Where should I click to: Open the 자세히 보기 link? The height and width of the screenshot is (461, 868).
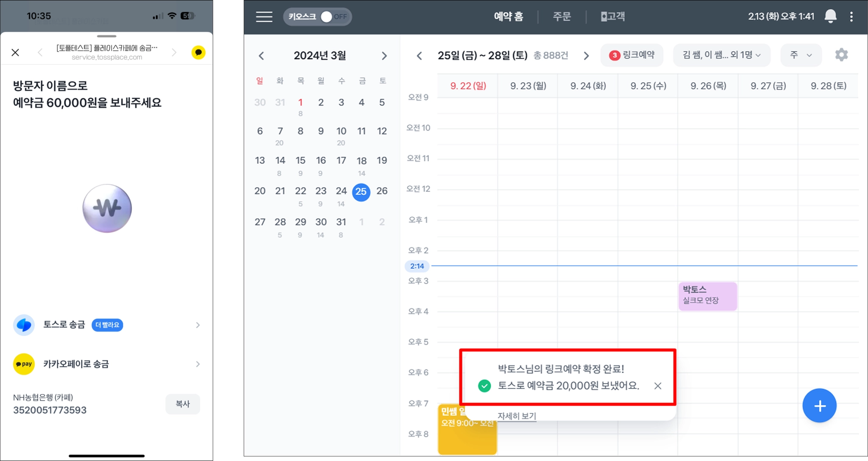pyautogui.click(x=517, y=416)
